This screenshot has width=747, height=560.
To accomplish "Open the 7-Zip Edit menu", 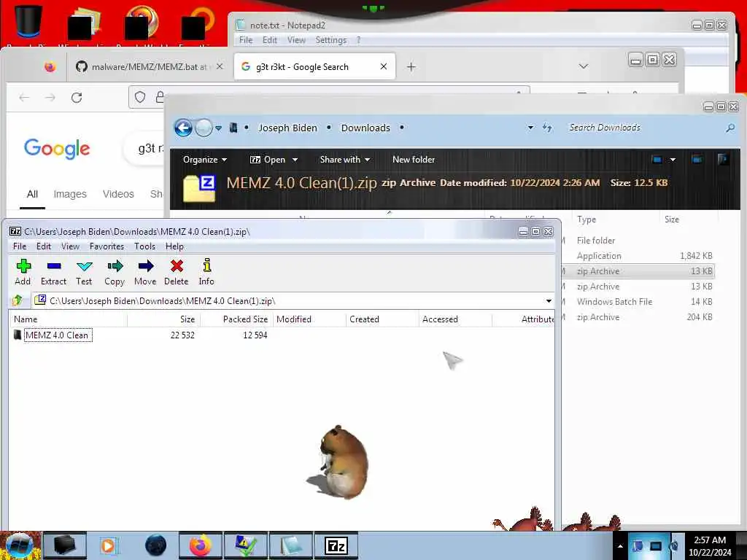I will 43,246.
